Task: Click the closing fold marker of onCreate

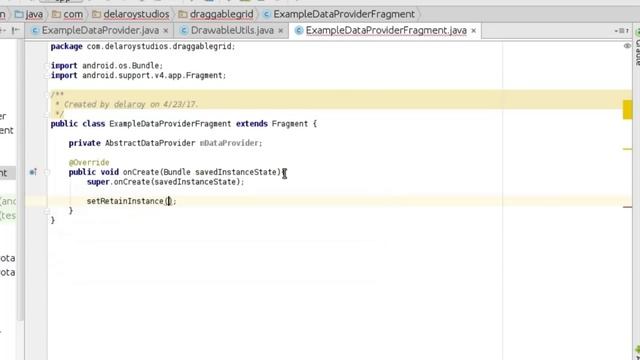Action: click(47, 211)
